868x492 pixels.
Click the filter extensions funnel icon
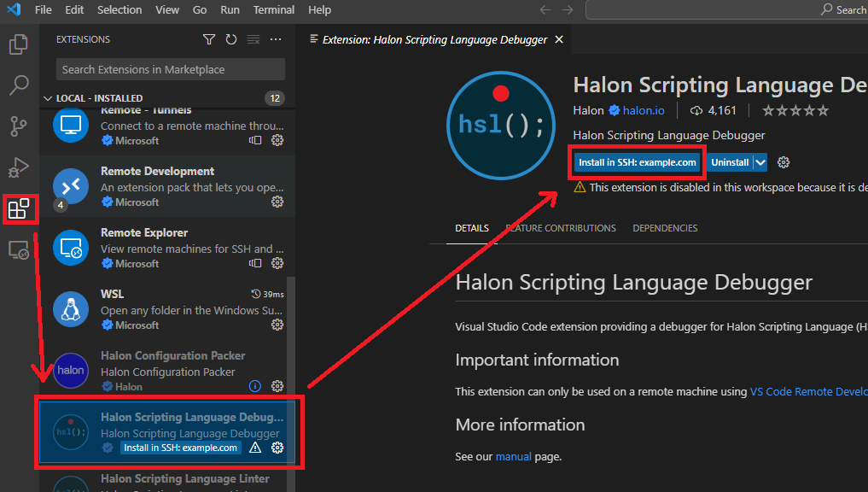click(209, 39)
